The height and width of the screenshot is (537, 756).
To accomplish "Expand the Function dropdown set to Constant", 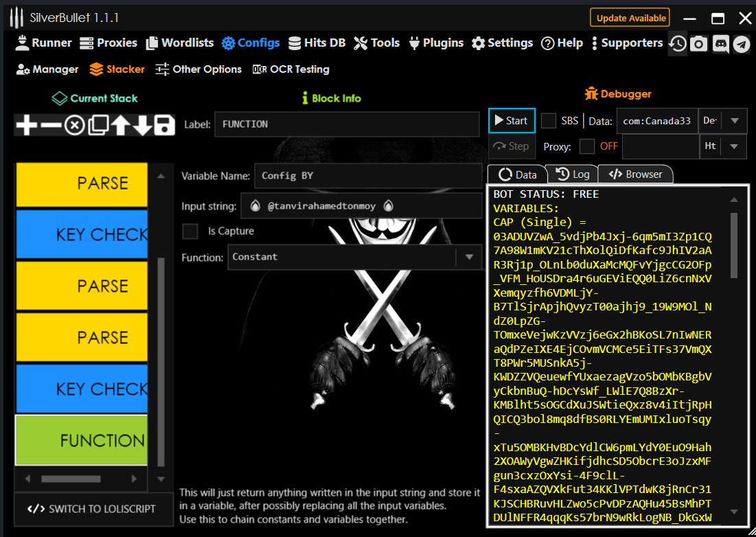I will coord(469,257).
